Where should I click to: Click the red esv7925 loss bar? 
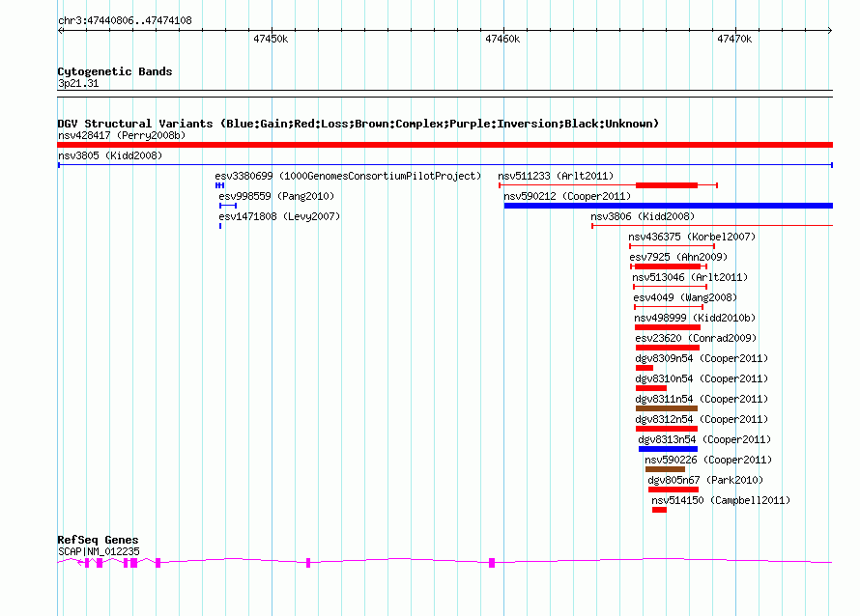(668, 266)
